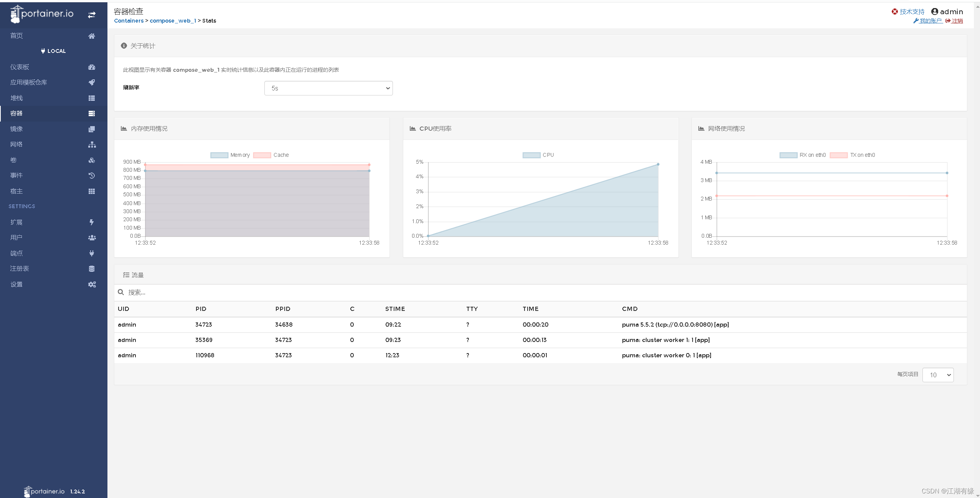Click the images clone icon beside 镜像
Viewport: 980px width, 498px height.
[x=92, y=129]
